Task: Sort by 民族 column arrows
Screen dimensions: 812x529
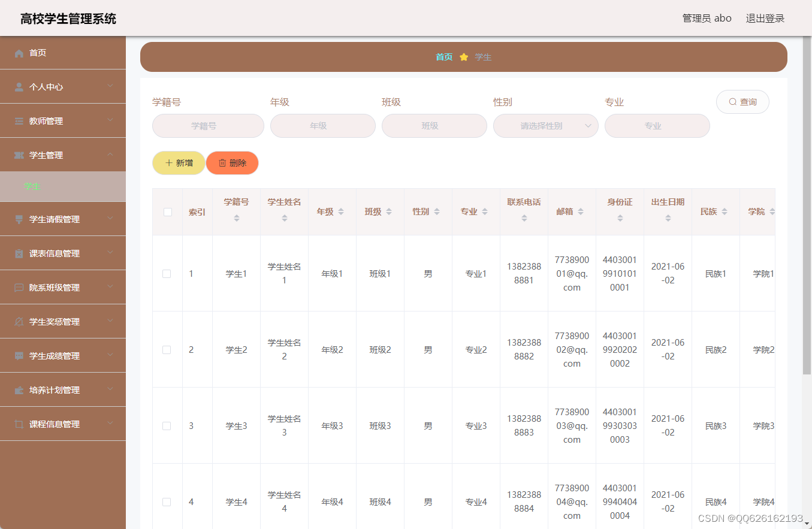Action: [x=725, y=211]
